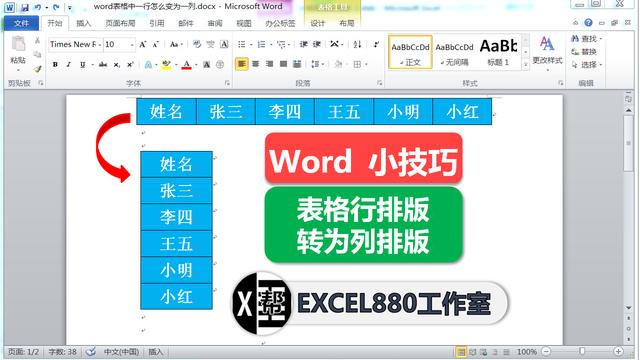Toggle Insert (插入) mode in status bar

(156, 351)
